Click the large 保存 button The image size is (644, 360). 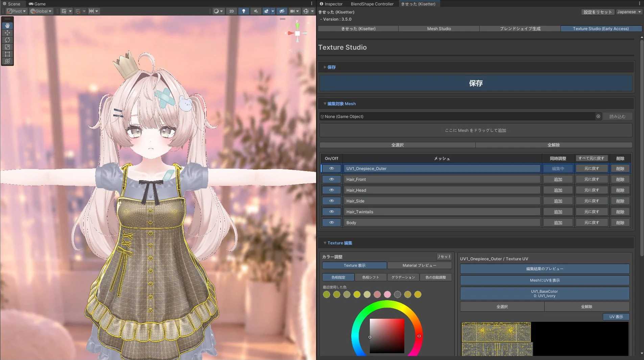476,83
